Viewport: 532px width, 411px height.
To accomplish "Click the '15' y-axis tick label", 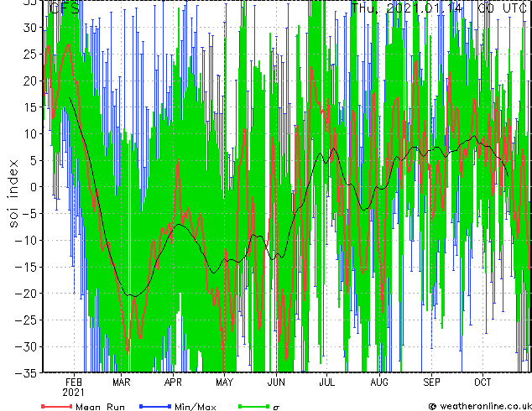I will click(29, 107).
